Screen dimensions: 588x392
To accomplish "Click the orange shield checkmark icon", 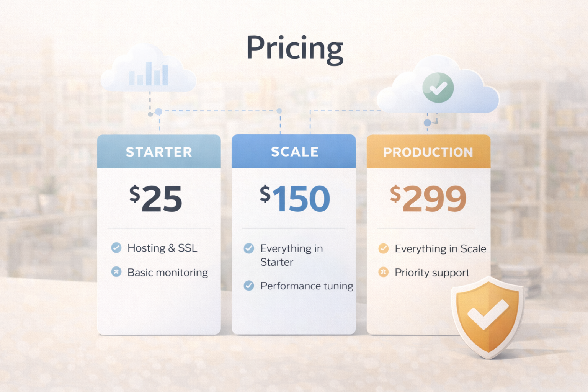I will [487, 316].
